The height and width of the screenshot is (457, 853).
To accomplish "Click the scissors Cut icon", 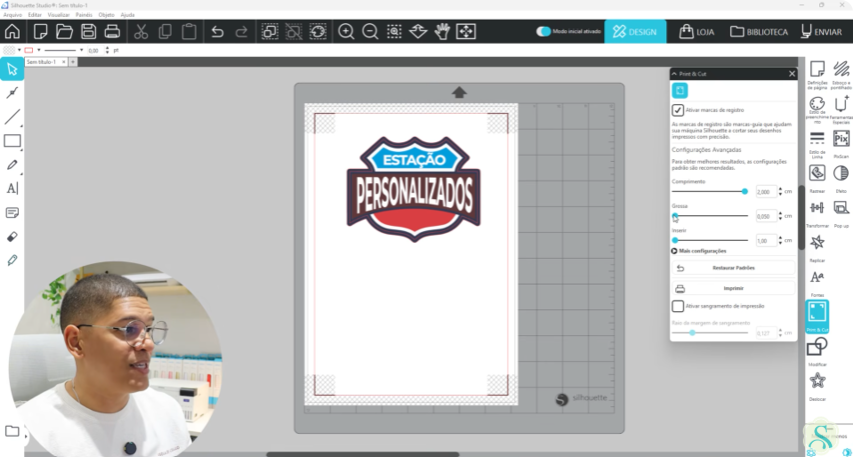I will 141,32.
